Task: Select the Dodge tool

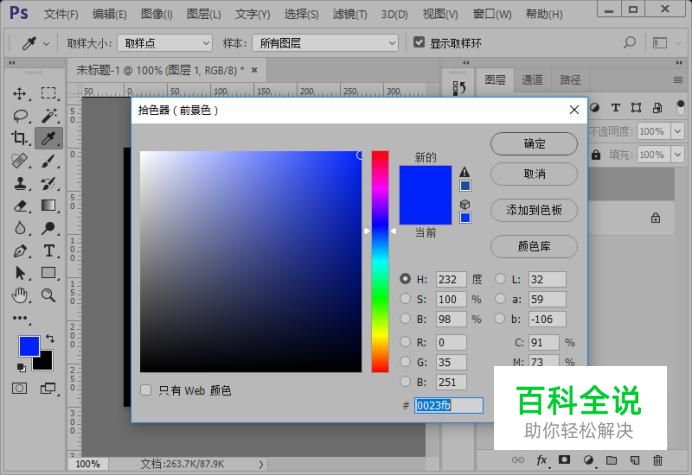Action: click(x=49, y=228)
